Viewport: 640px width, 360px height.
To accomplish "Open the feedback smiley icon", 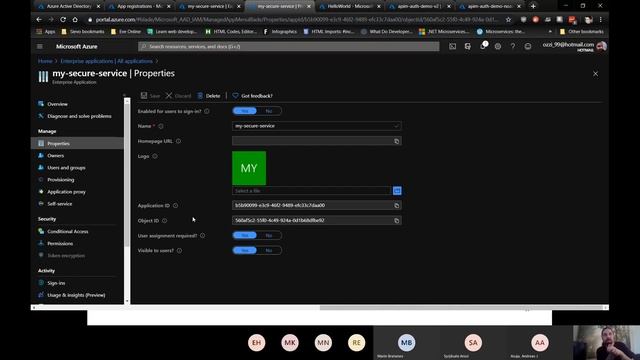I will tap(528, 47).
